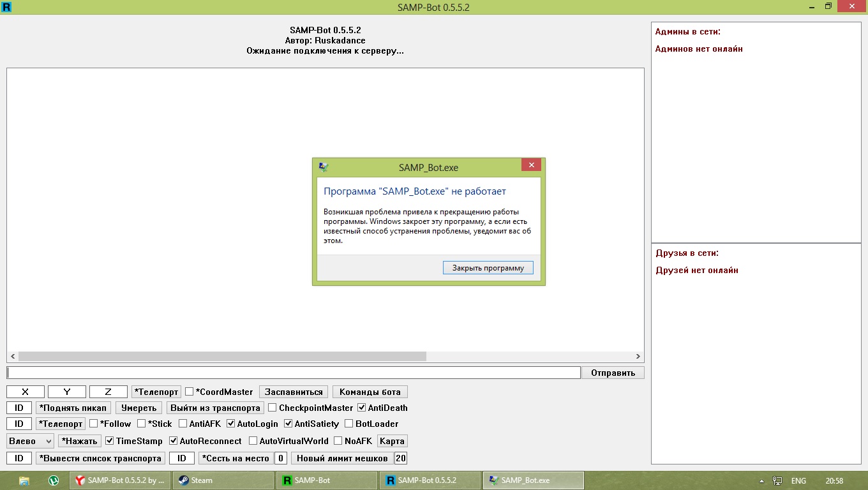This screenshot has width=868, height=490.
Task: Click ID field beside *Поднять пикап
Action: tap(19, 408)
